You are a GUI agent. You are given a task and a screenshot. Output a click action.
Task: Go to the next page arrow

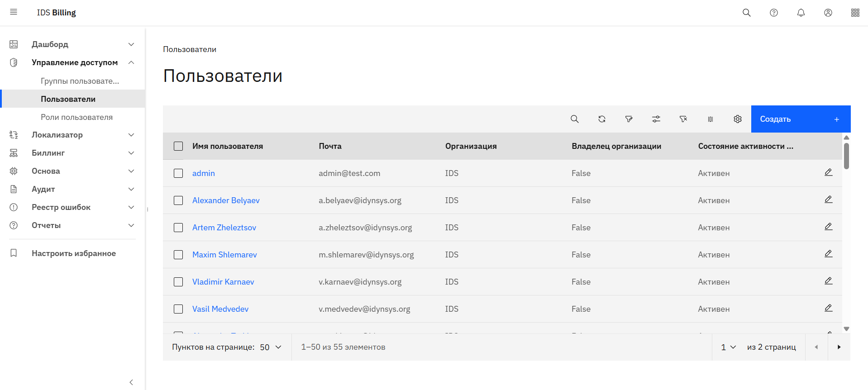click(839, 347)
